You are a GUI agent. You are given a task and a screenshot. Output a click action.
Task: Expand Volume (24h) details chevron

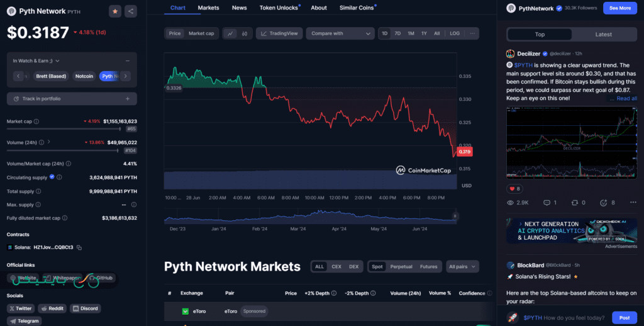[49, 142]
